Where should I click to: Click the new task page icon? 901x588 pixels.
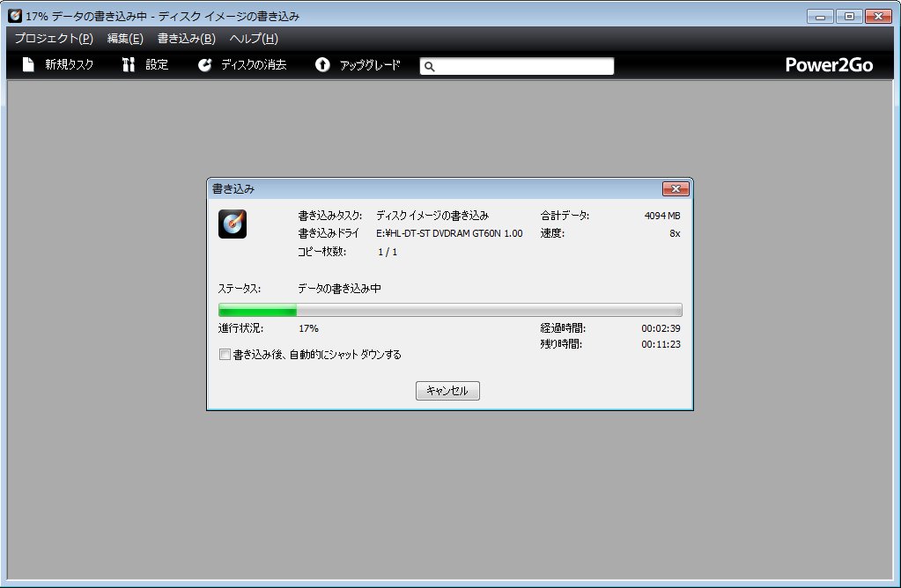[28, 64]
